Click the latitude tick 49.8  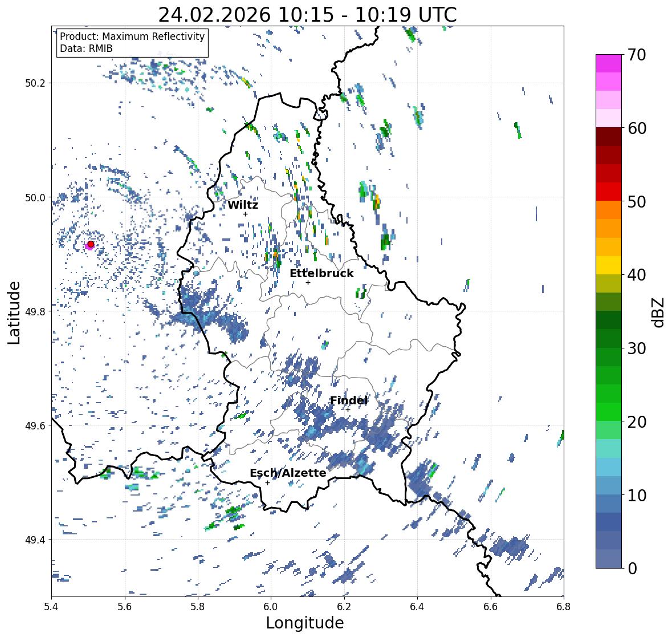35,311
